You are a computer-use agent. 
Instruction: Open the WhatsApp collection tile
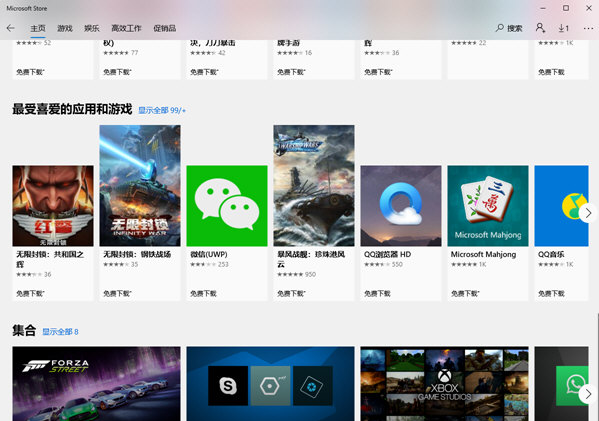(561, 384)
